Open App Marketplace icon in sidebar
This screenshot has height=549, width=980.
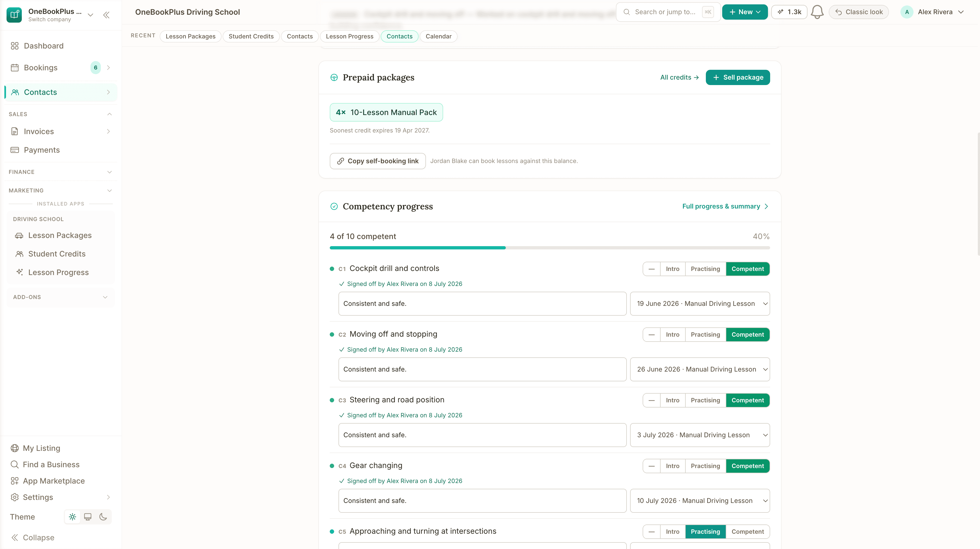14,481
